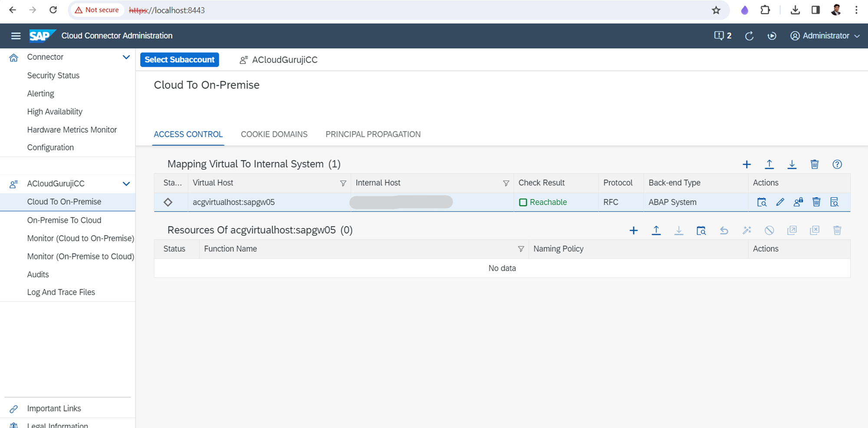
Task: Click the status diamond of acgvirtualhost row
Action: (168, 202)
